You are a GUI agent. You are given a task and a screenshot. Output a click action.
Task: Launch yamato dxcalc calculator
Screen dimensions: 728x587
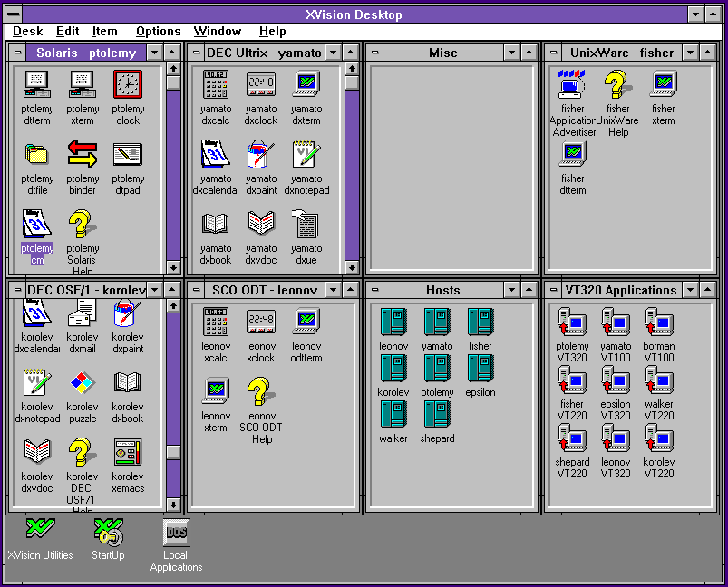point(216,84)
